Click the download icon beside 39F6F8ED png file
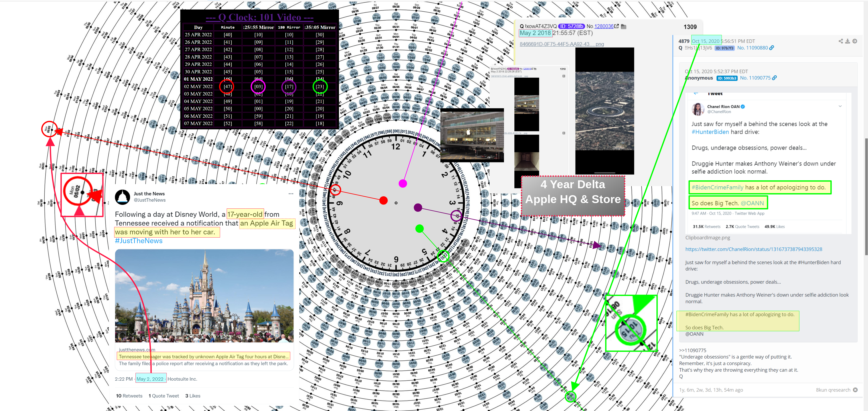Image resolution: width=868 pixels, height=411 pixels. pyautogui.click(x=564, y=76)
